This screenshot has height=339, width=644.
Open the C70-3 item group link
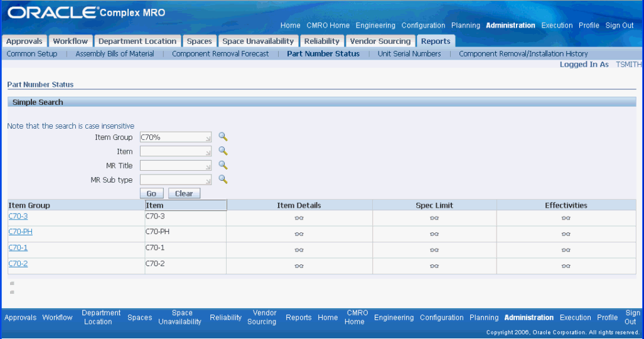pyautogui.click(x=18, y=216)
